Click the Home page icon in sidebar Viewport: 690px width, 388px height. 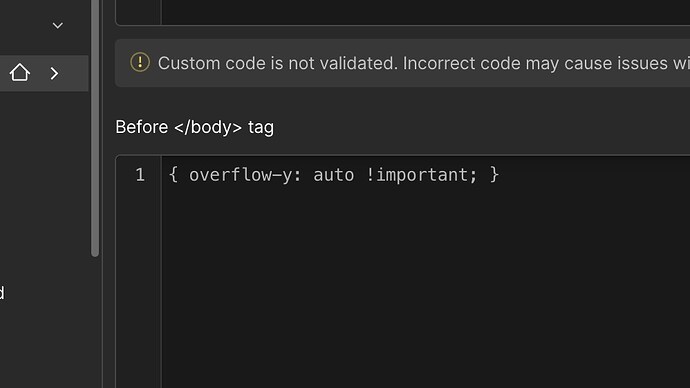coord(20,73)
